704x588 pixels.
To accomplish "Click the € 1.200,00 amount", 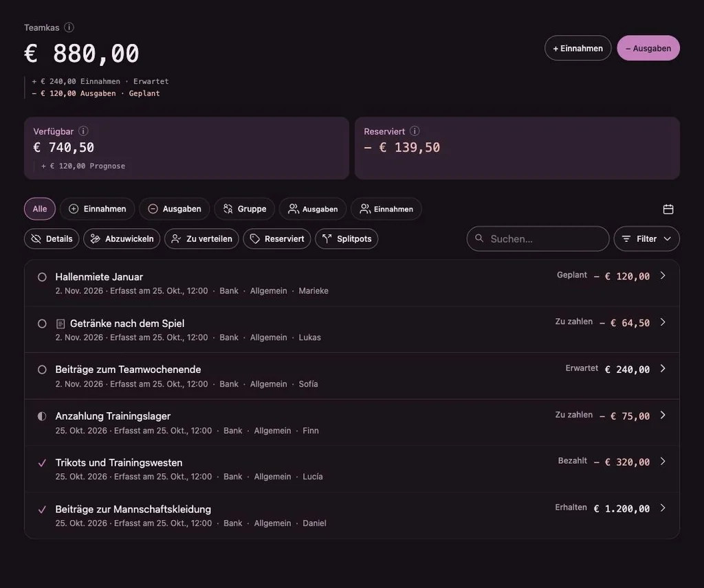I will (x=621, y=508).
